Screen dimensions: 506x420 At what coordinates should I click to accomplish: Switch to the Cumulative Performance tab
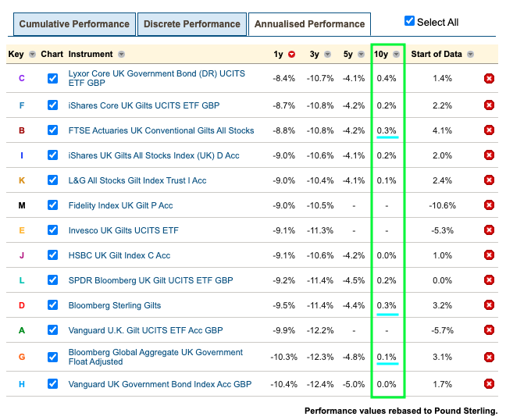pos(74,24)
